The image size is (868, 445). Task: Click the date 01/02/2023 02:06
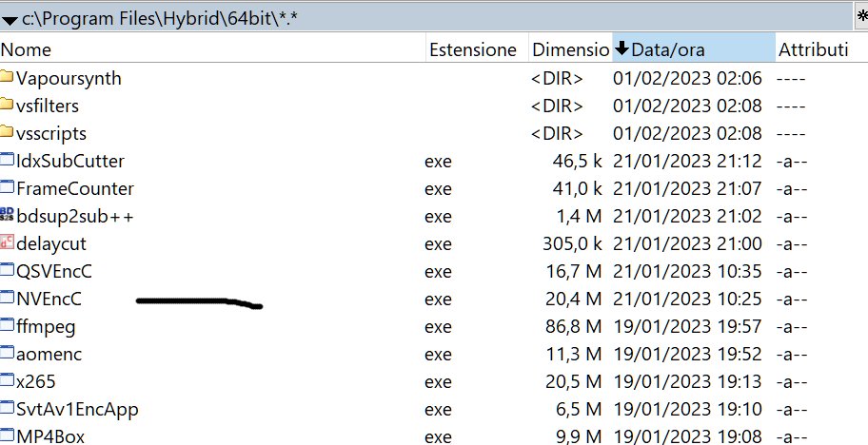(687, 78)
